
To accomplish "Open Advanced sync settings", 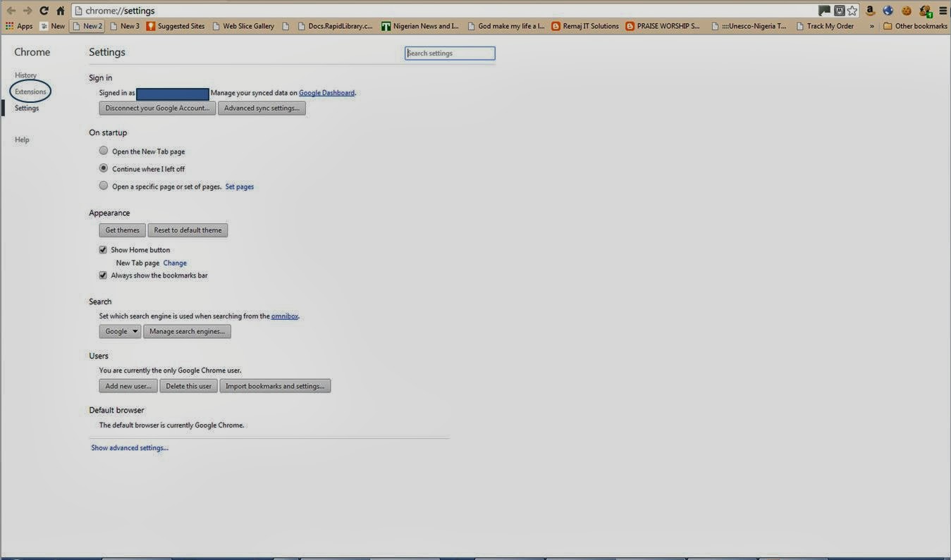I will point(262,108).
